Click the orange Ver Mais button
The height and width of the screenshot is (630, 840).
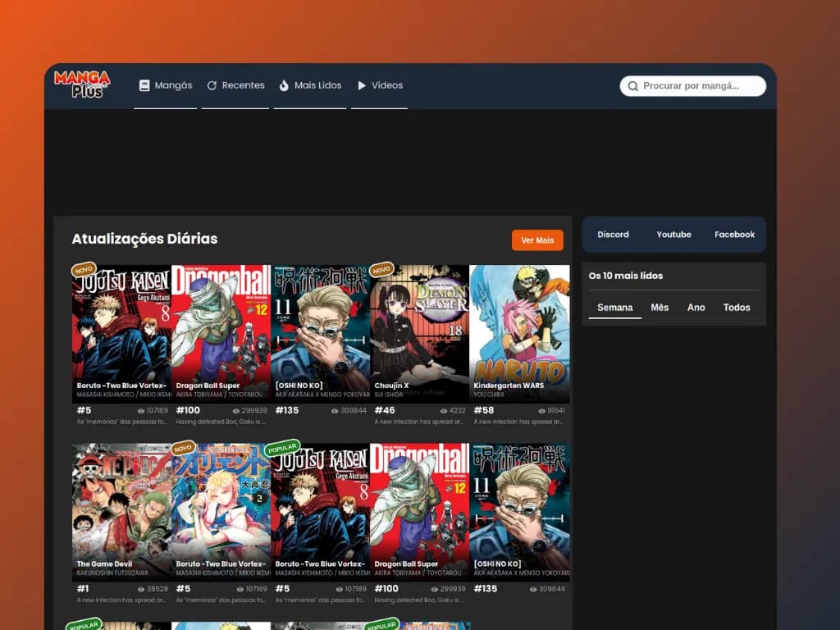coord(537,240)
